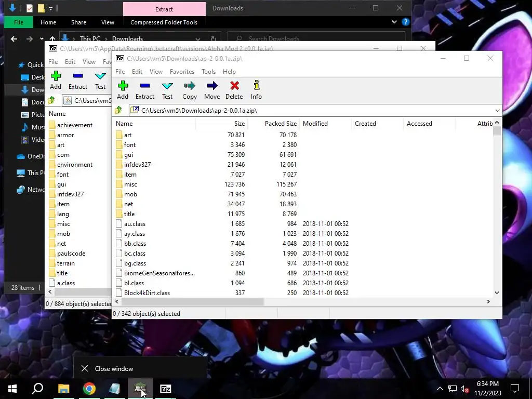Expand address path dropdown in zip window
The width and height of the screenshot is (532, 399).
click(497, 111)
